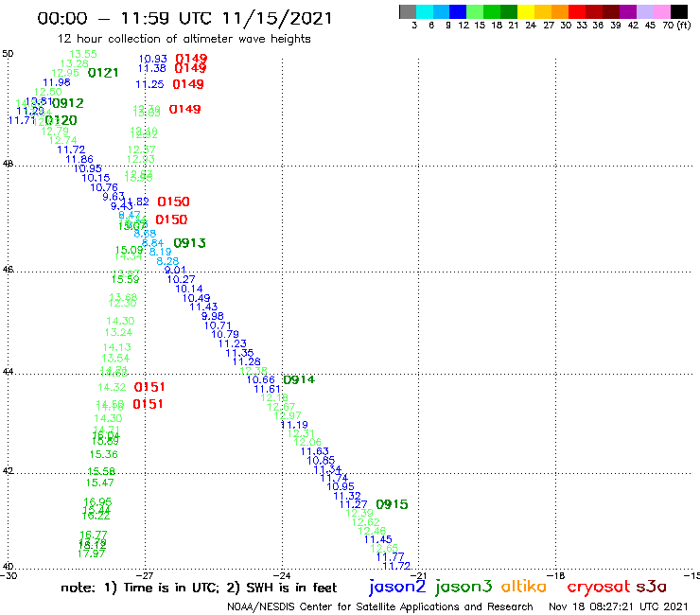Click red '0151' beside value 14.32
700x615 pixels.
point(149,387)
